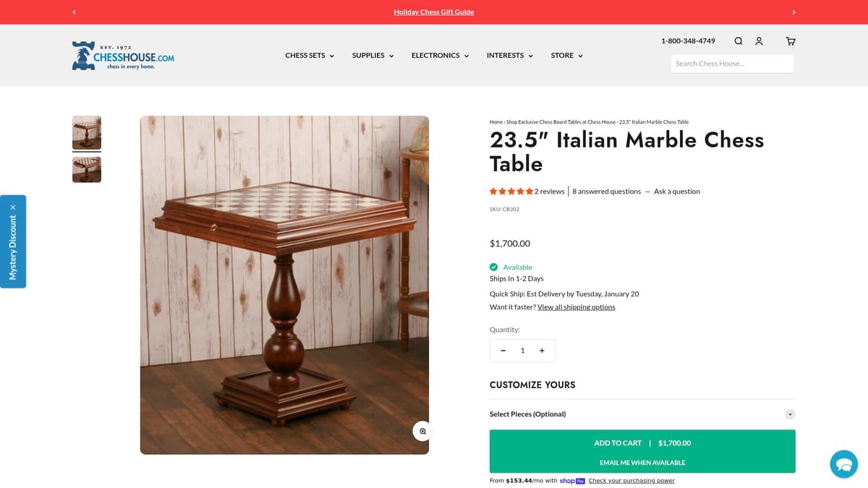Close the Mystery Discount side panel
The height and width of the screenshot is (488, 868).
12,207
